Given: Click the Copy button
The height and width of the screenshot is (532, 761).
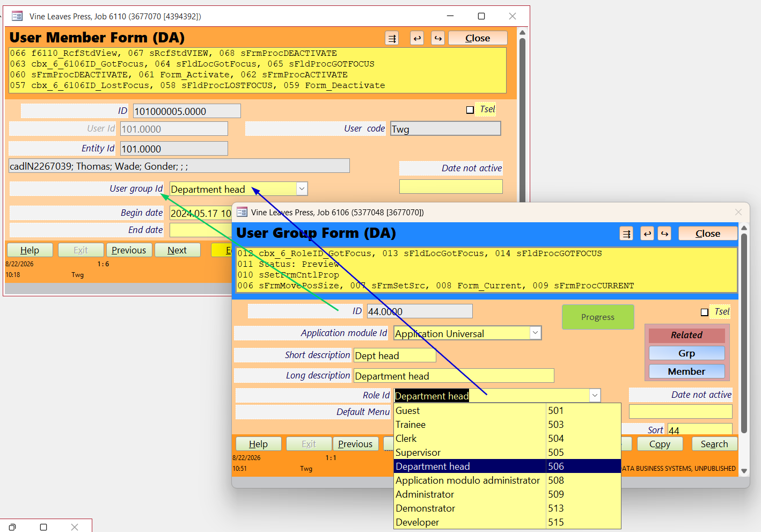Looking at the screenshot, I should coord(660,444).
